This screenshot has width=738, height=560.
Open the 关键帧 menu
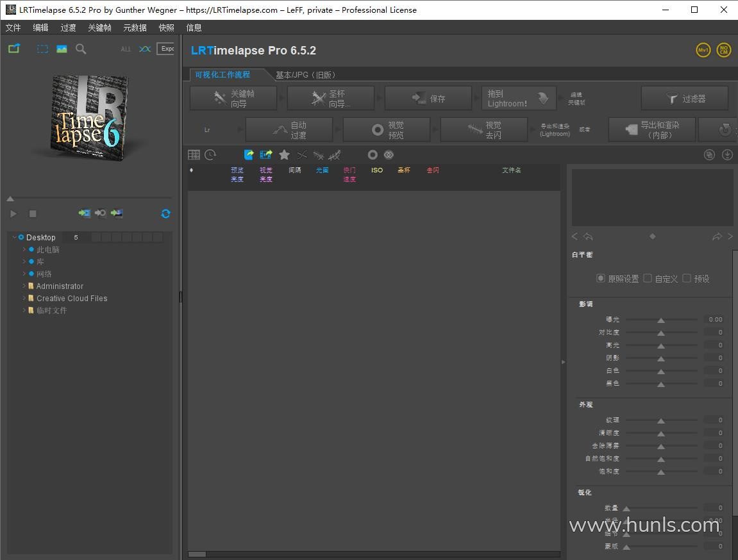click(x=100, y=28)
